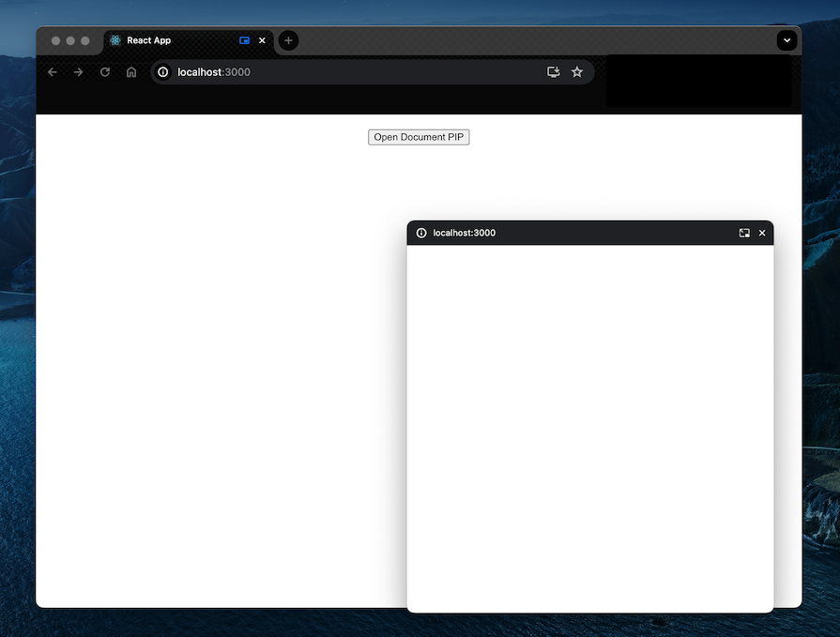The image size is (840, 637).
Task: Click the yellow minimize traffic light
Action: coord(70,40)
